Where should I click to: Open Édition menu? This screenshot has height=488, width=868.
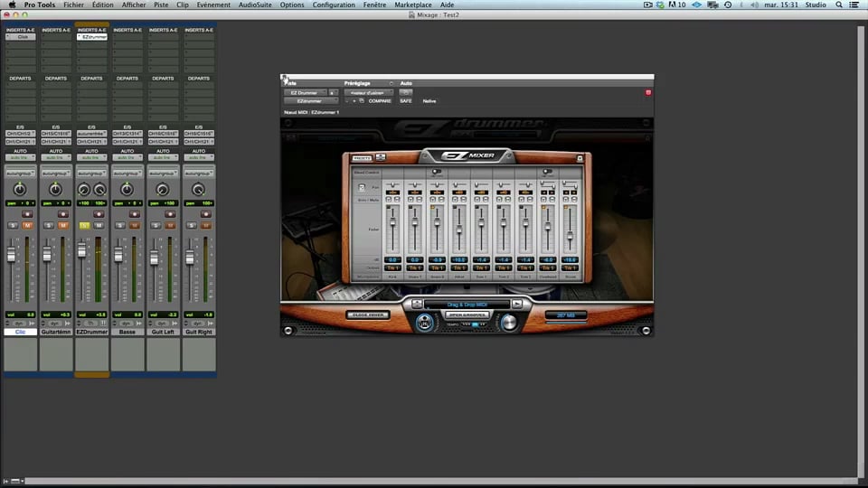pyautogui.click(x=103, y=5)
